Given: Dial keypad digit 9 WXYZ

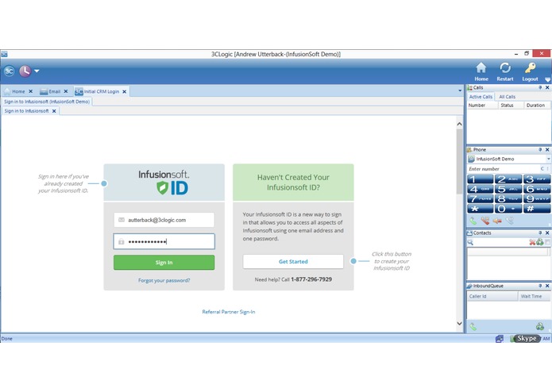Looking at the screenshot, I should [x=537, y=199].
